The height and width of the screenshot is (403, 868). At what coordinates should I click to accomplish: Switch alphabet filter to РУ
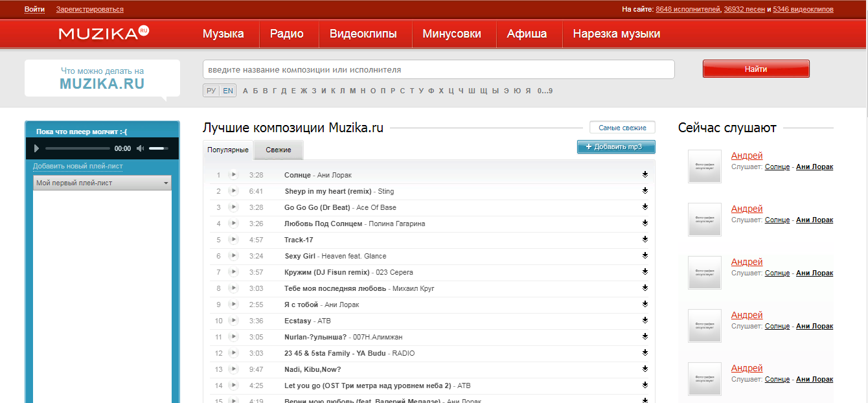pos(211,91)
